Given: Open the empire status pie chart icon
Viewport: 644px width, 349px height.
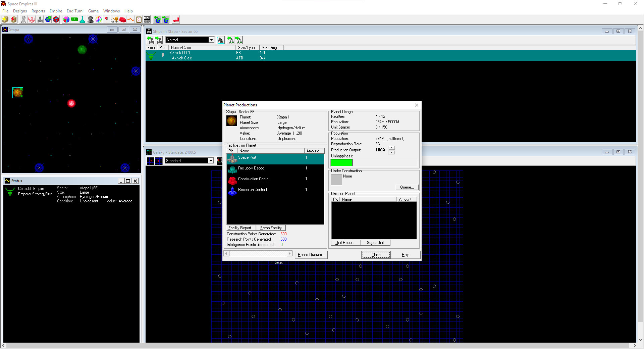Looking at the screenshot, I should click(x=65, y=19).
